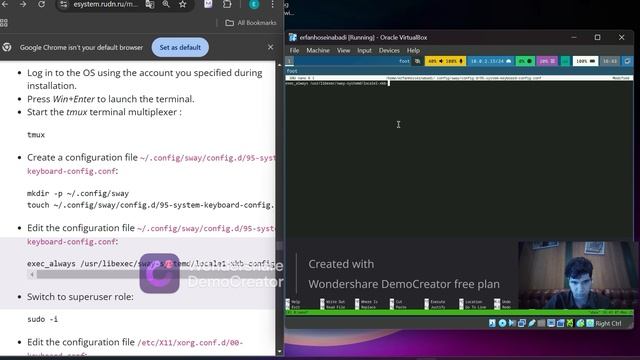Open VirtualBox Help menu
This screenshot has height=360, width=640.
[x=413, y=50]
